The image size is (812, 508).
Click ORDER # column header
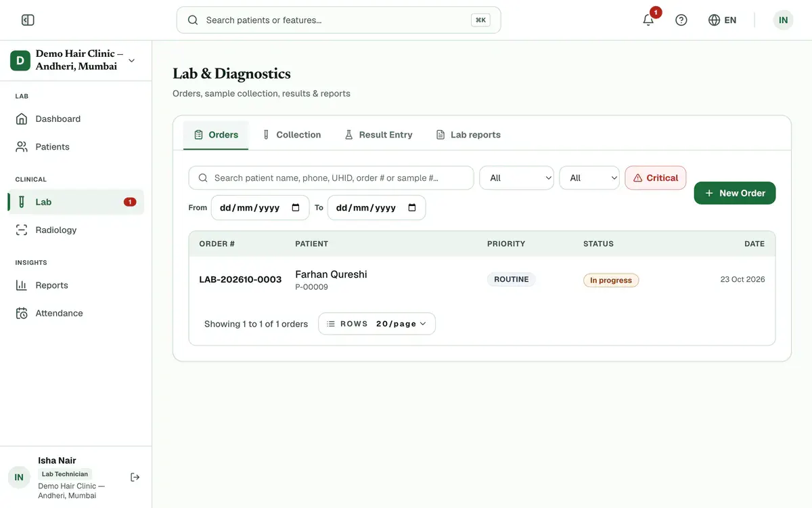[x=217, y=244]
